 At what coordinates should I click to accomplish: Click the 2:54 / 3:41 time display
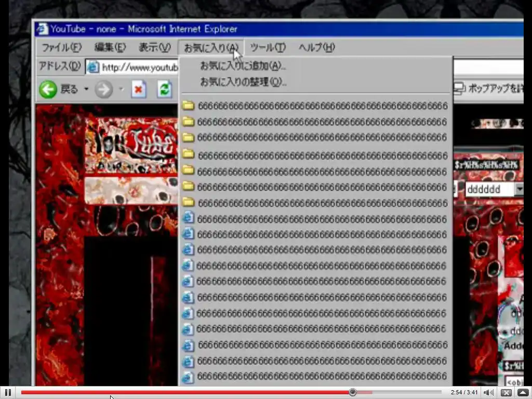[464, 392]
